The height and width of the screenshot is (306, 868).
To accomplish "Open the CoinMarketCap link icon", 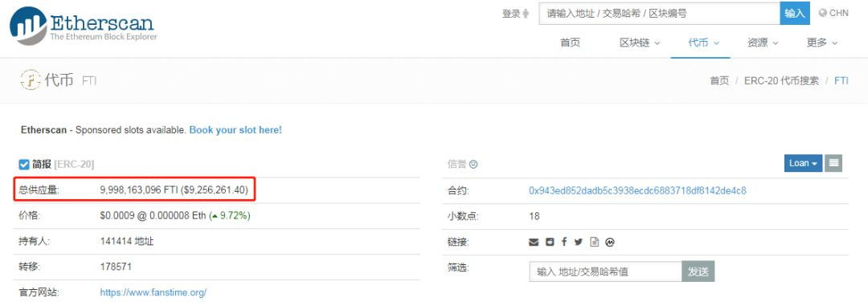I will pyautogui.click(x=610, y=242).
